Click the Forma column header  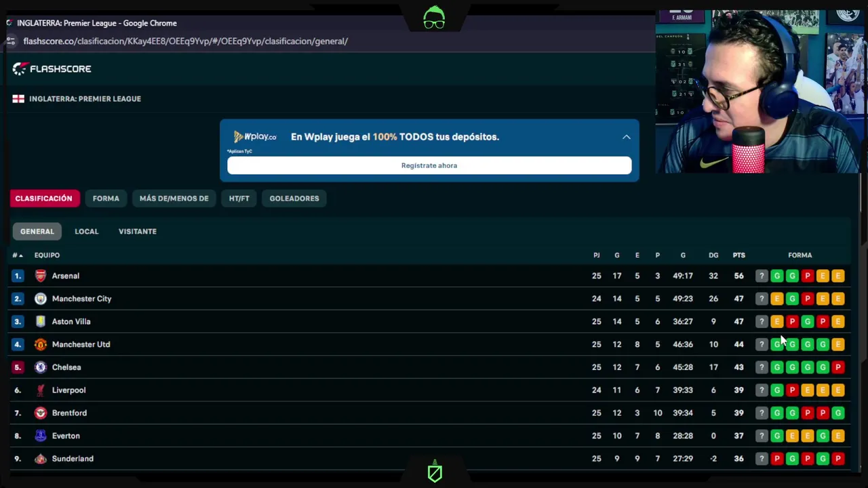(800, 256)
